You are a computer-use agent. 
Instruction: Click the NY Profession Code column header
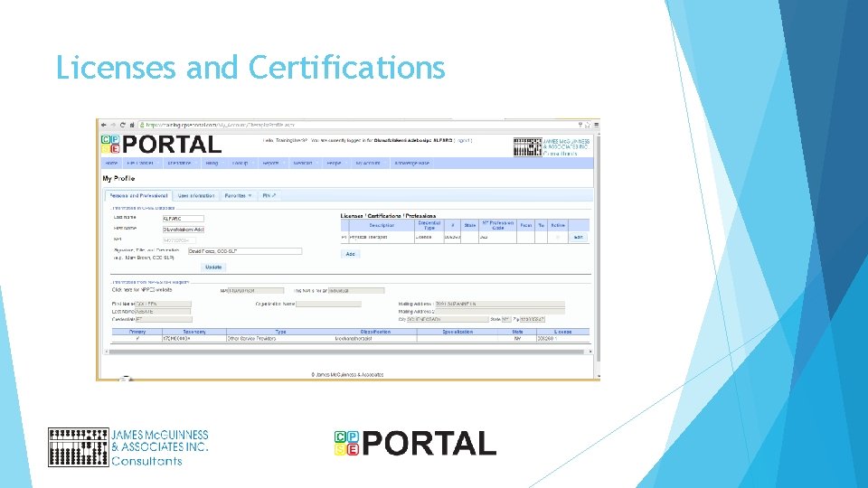(497, 225)
